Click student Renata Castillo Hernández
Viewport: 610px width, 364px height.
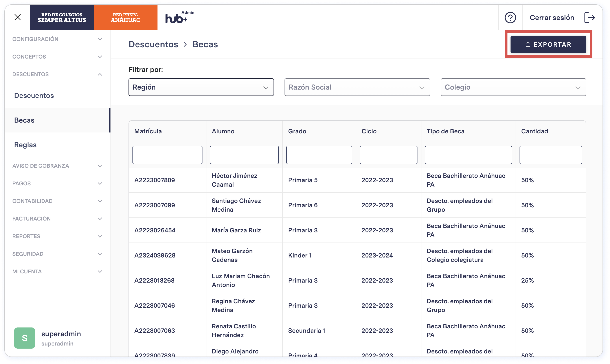click(234, 331)
